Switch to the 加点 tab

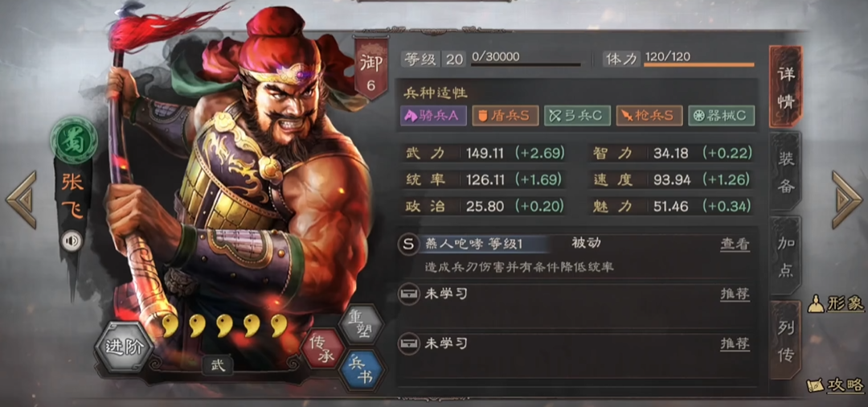786,256
